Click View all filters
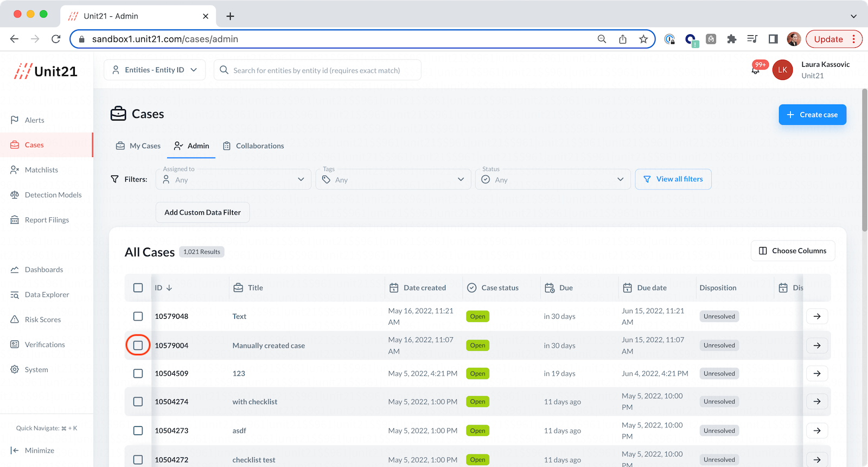Screen dimensions: 868x467 coord(673,179)
